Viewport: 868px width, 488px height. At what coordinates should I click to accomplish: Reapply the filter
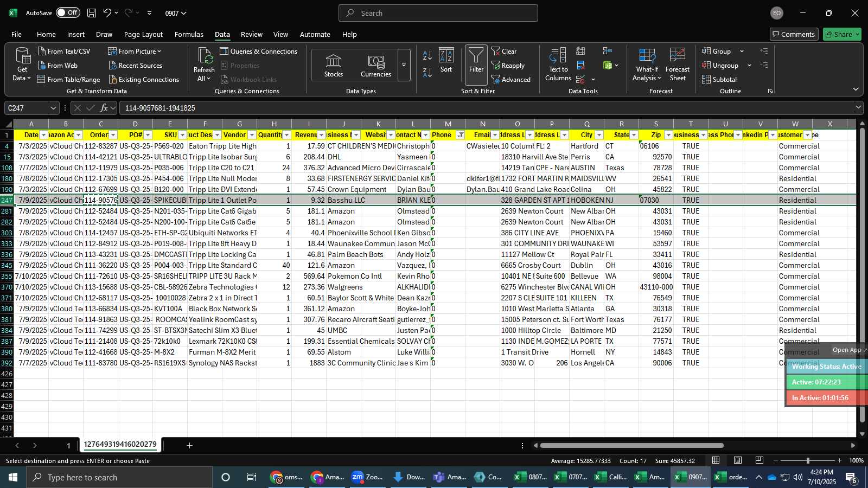coord(508,65)
